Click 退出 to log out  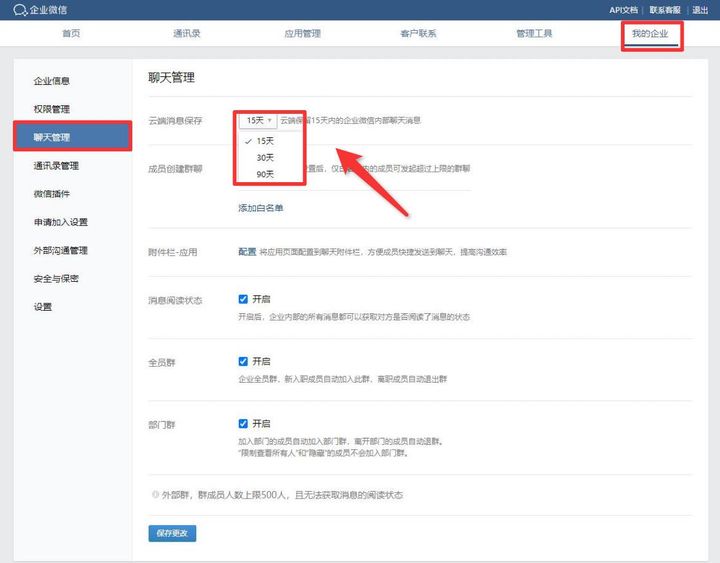[700, 10]
